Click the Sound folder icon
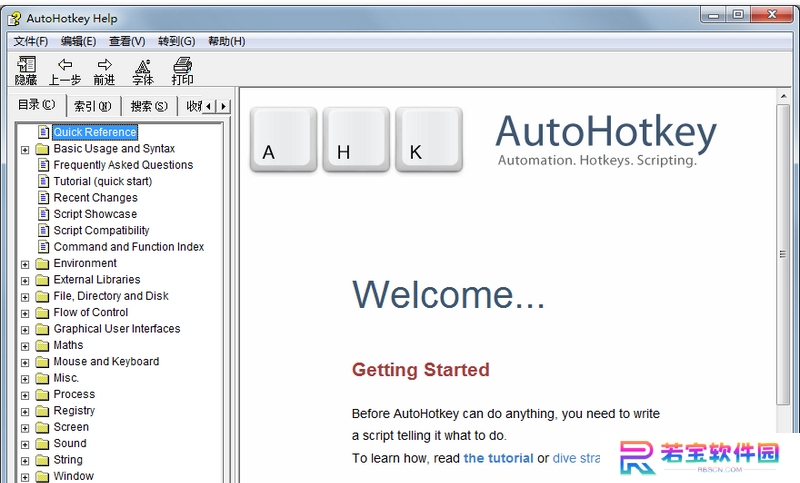The height and width of the screenshot is (483, 800). (42, 444)
